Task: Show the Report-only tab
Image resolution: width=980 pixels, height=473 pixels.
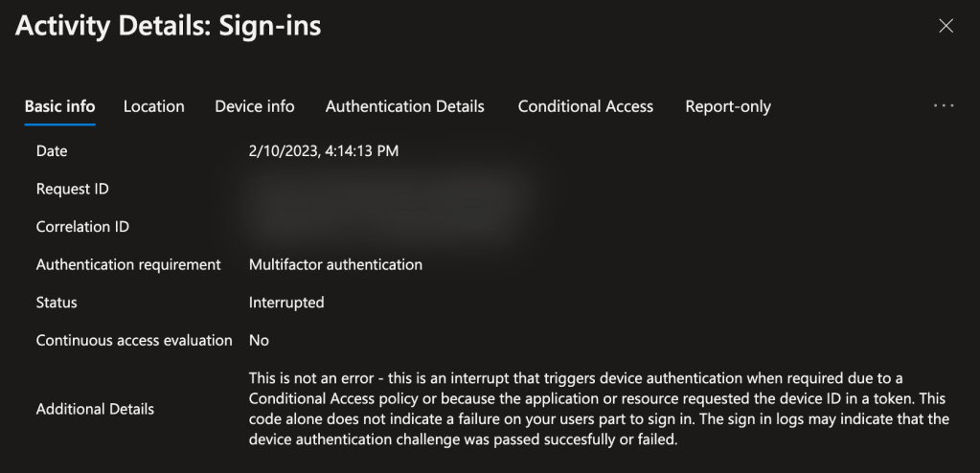Action: coord(728,106)
